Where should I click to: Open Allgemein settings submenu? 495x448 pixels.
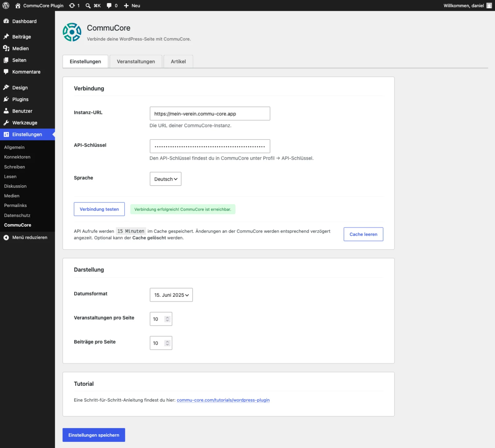14,147
